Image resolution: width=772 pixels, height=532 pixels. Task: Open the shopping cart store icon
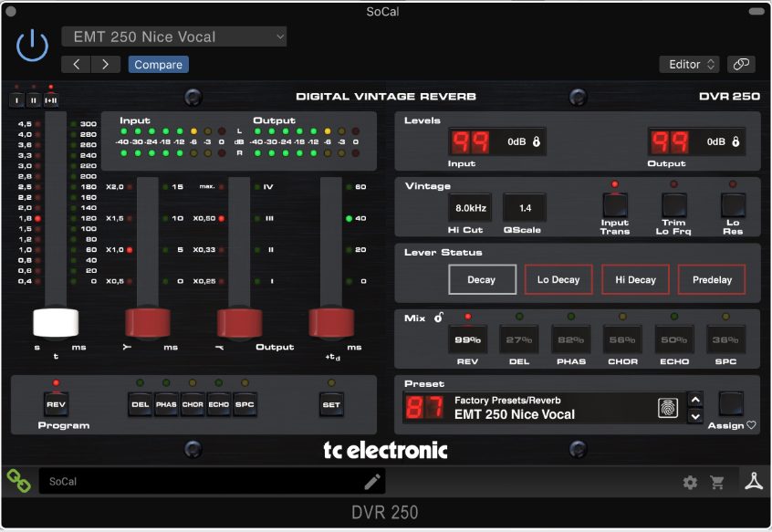click(x=717, y=483)
